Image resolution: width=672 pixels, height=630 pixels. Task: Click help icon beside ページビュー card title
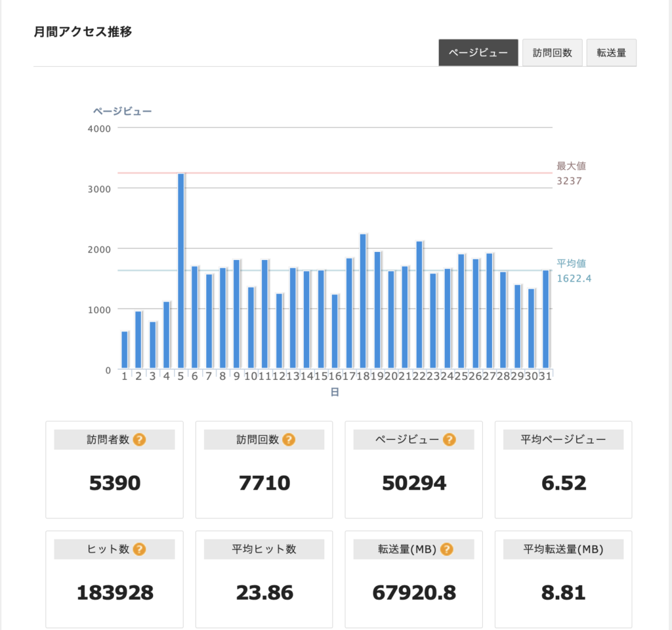click(x=449, y=440)
